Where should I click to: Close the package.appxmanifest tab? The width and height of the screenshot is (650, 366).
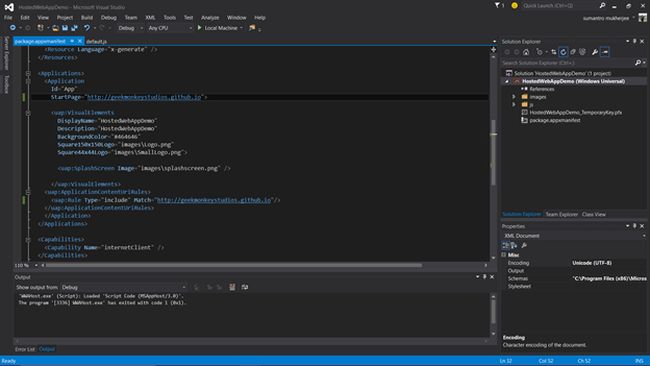80,41
